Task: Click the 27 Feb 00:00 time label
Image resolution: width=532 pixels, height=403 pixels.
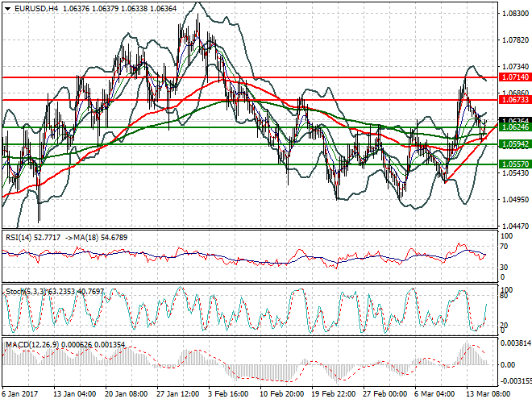Action: (384, 394)
